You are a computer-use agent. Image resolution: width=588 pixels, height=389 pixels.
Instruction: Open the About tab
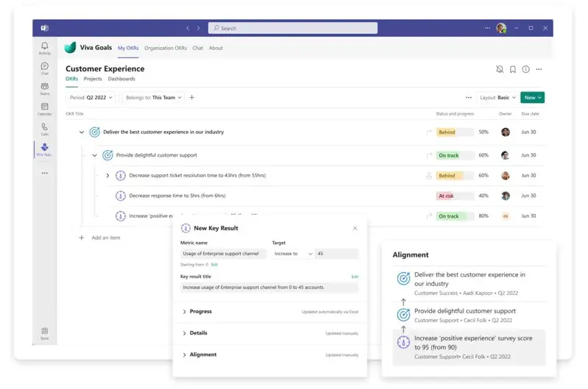[216, 48]
